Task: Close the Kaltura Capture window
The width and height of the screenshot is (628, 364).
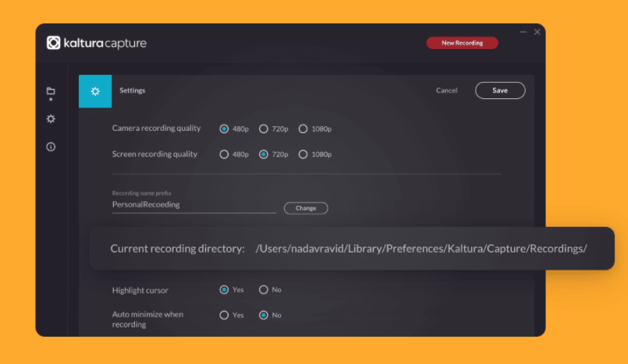Action: point(537,32)
